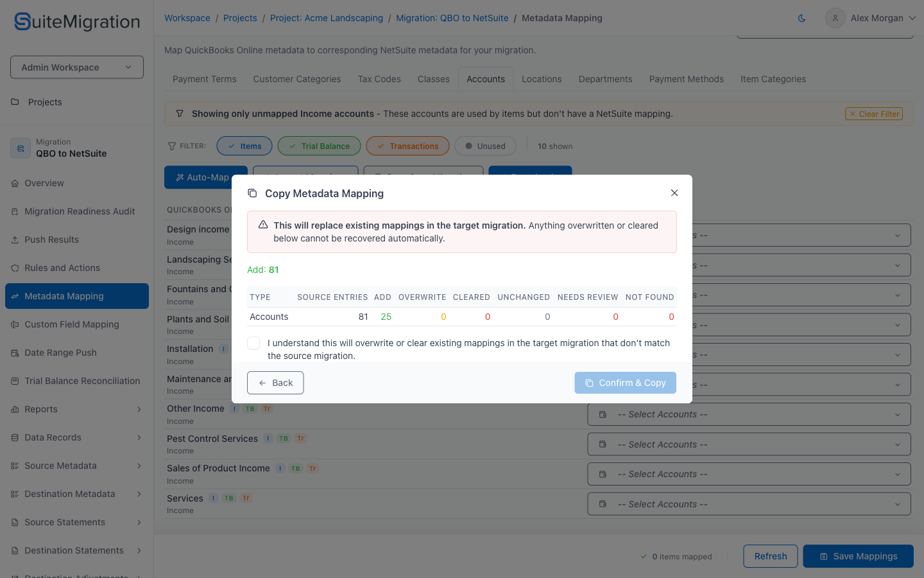This screenshot has width=924, height=578.
Task: Close the Copy Metadata Mapping dialog
Action: (674, 193)
